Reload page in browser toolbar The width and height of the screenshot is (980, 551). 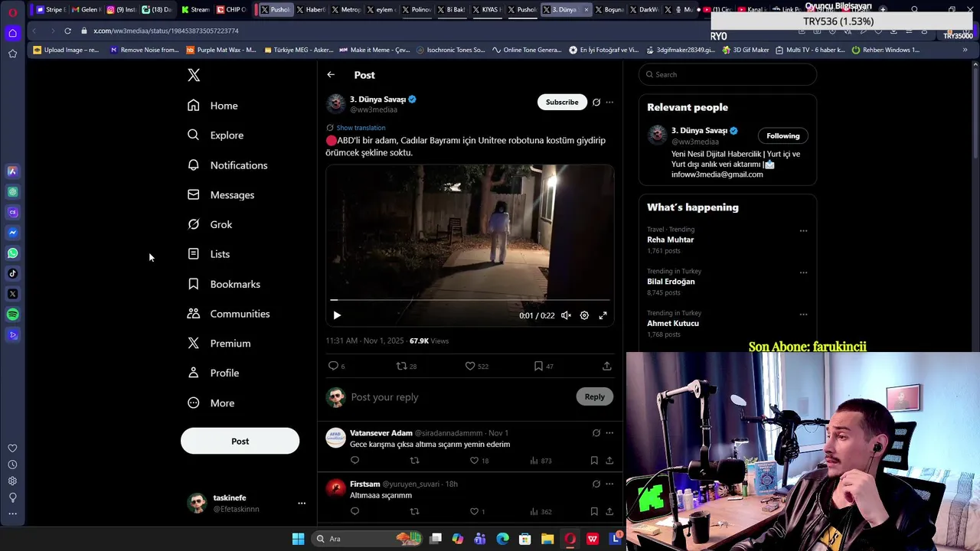tap(67, 31)
